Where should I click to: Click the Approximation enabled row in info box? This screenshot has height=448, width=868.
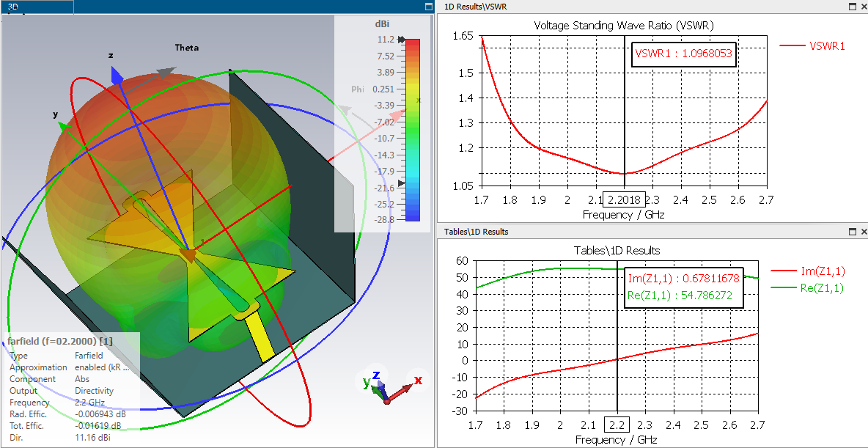tap(69, 367)
